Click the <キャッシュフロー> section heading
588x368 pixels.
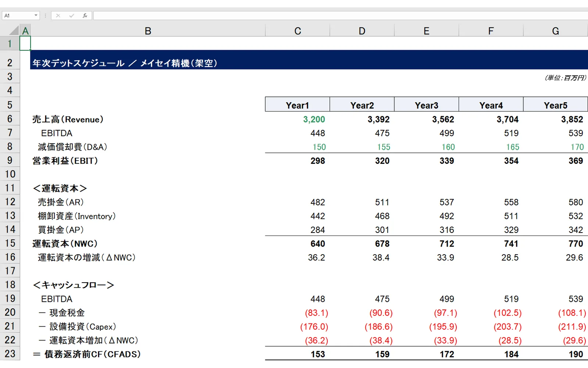tap(73, 285)
